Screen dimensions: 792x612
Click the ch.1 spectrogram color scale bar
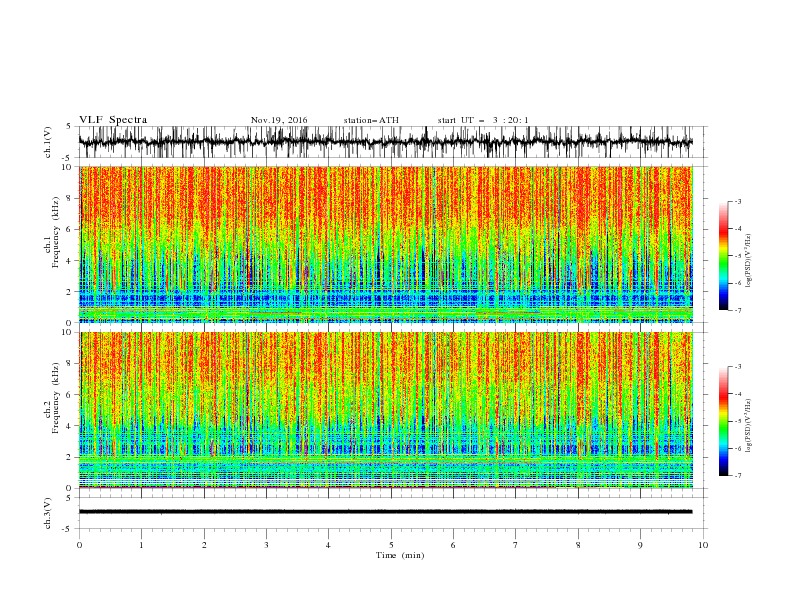coord(723,256)
